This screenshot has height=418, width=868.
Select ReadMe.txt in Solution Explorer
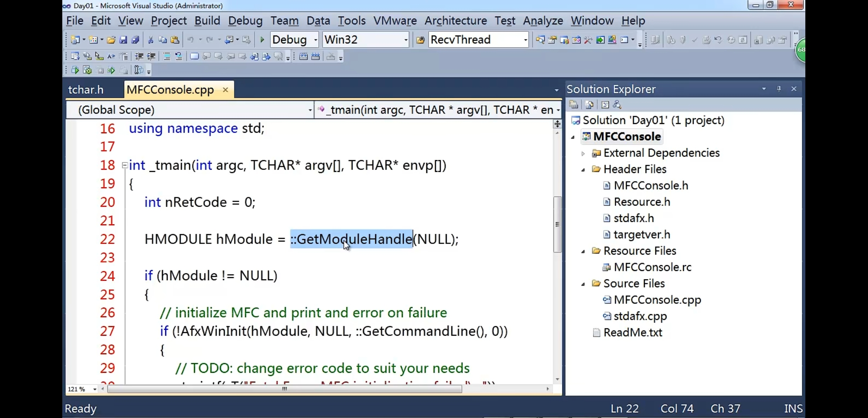coord(633,332)
